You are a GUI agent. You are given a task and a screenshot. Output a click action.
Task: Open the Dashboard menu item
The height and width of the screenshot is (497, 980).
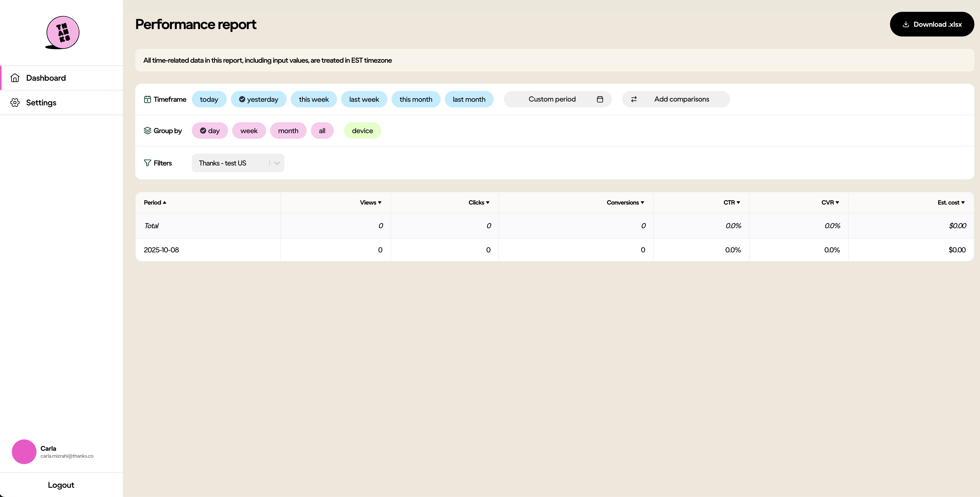coord(46,78)
